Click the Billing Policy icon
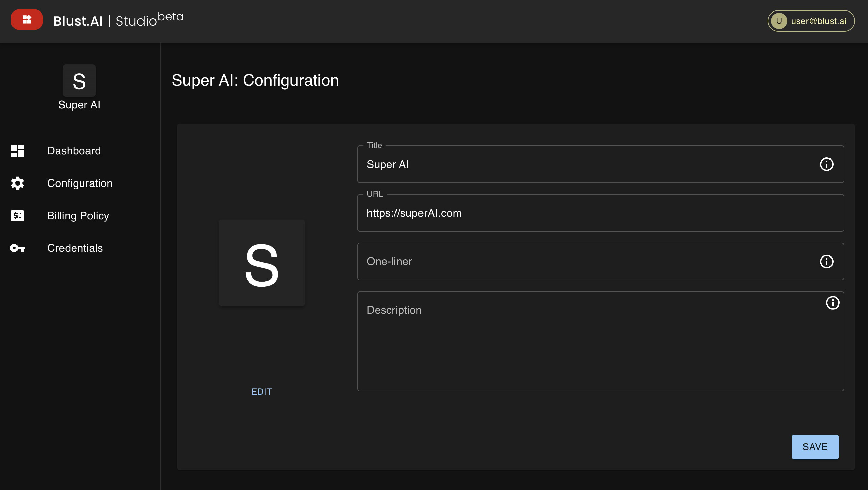The image size is (868, 490). click(17, 216)
